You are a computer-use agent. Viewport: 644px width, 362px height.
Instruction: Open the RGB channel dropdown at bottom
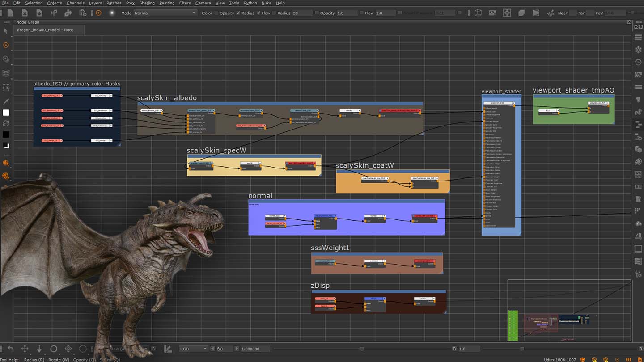(x=193, y=349)
